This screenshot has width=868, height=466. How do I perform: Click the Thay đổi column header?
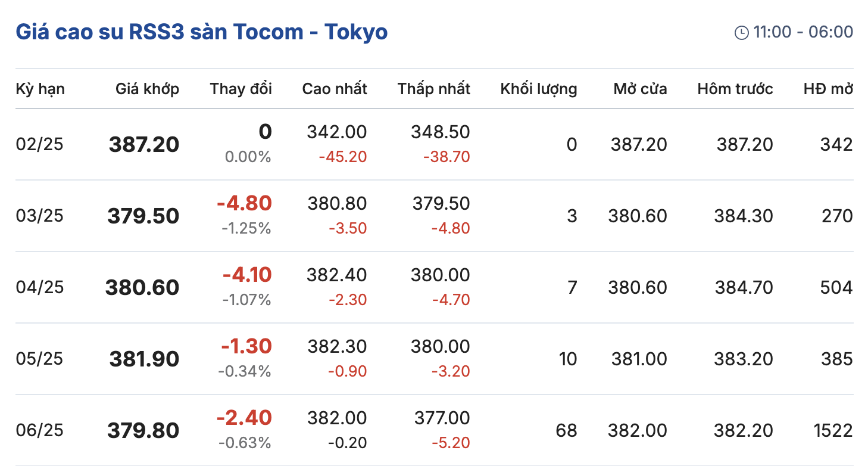pos(241,89)
